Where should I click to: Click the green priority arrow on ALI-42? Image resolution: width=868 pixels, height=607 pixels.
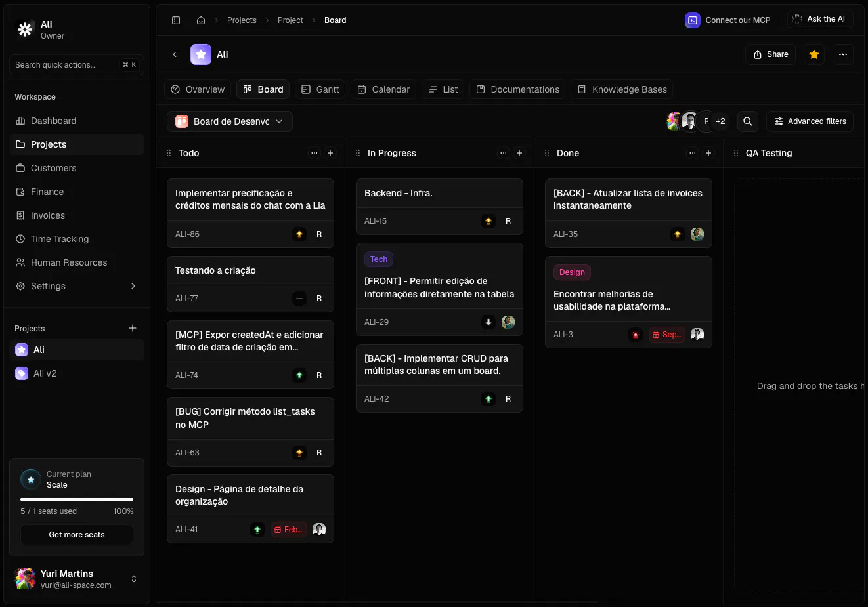[488, 399]
